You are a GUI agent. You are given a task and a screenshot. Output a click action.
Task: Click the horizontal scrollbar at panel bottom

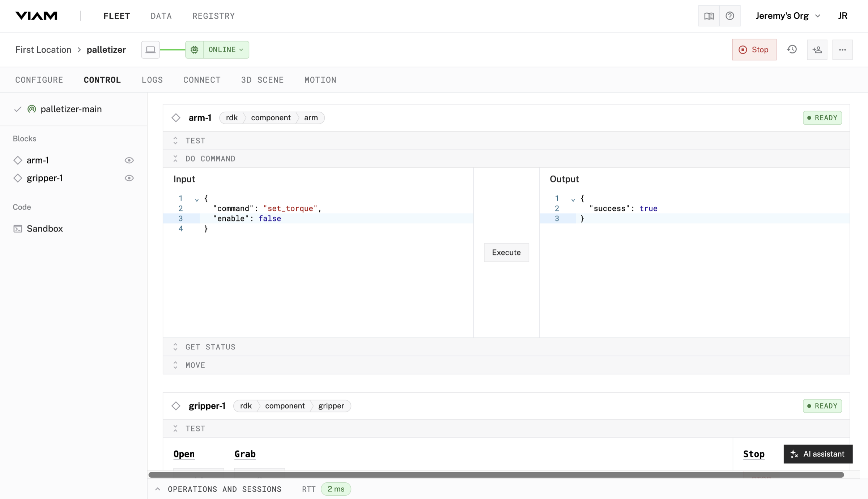496,474
